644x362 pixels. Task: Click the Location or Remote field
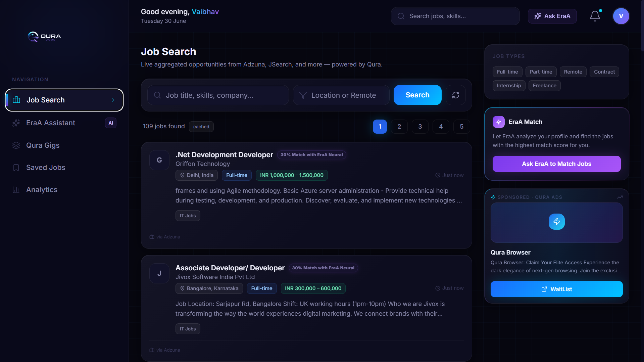(x=341, y=95)
